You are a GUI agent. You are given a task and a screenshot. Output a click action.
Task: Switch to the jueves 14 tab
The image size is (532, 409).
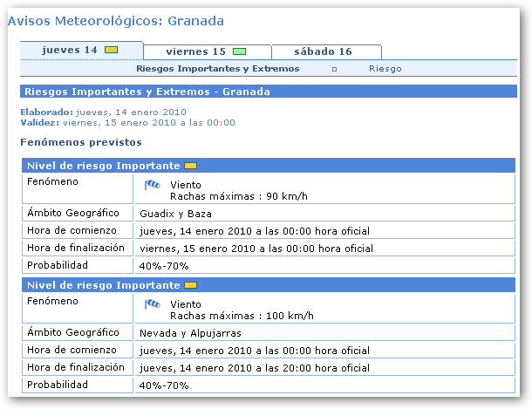(70, 51)
